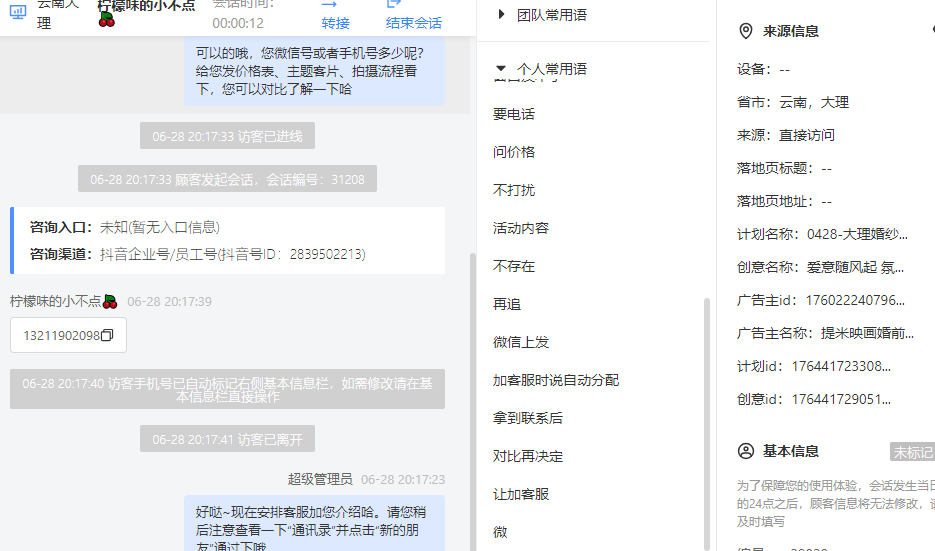Image resolution: width=935 pixels, height=551 pixels.
Task: Click the monitor icon beside 云南大理
Action: [18, 11]
